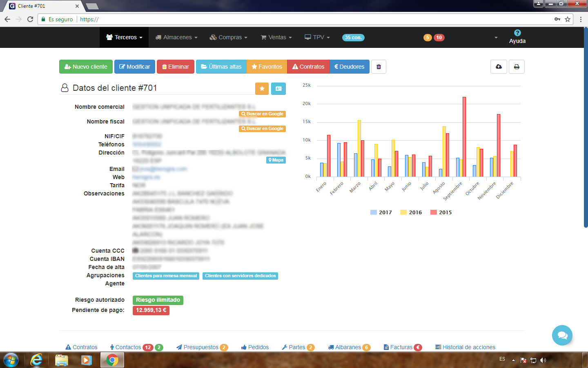Click the printer icon button

[x=517, y=67]
